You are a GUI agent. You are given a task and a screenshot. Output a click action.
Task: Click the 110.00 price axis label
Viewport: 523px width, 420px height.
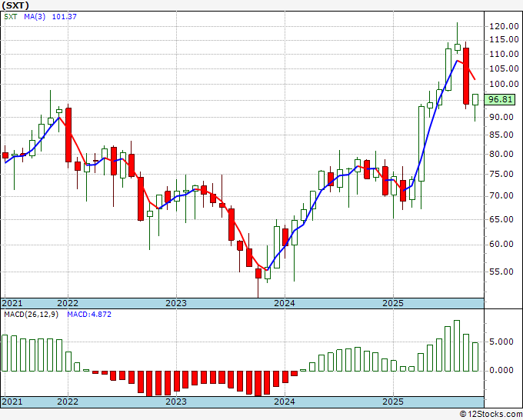click(504, 54)
